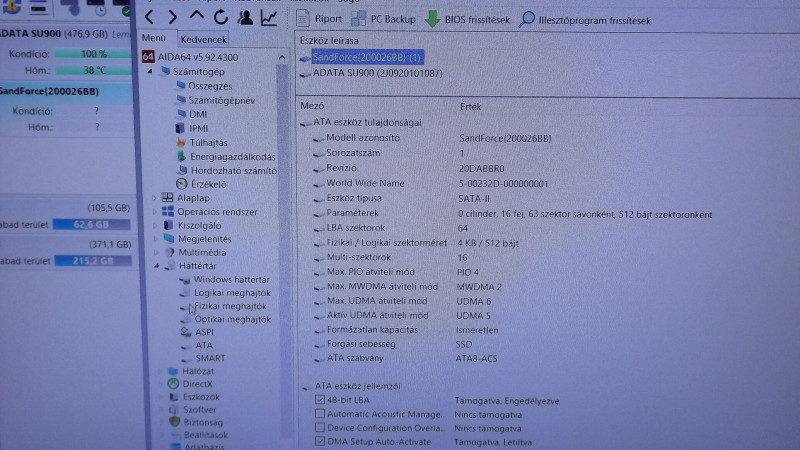This screenshot has height=450, width=800.
Task: Expand the Megjelenítés tree node
Action: (156, 239)
